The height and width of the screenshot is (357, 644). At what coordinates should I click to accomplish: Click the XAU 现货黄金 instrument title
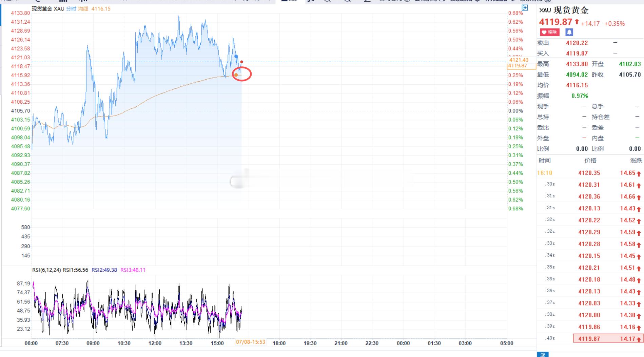click(564, 10)
